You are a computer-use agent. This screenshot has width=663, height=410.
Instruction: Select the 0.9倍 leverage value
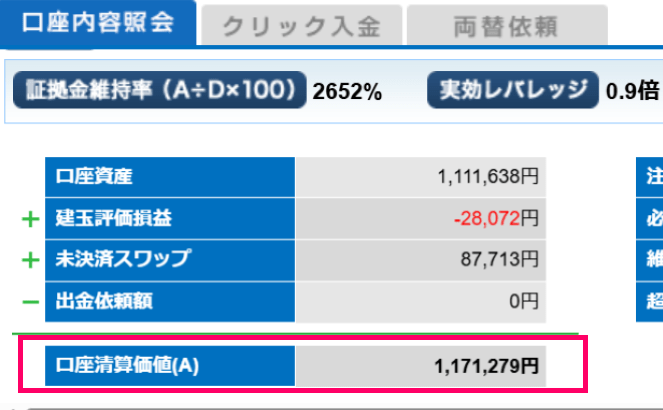coord(632,92)
